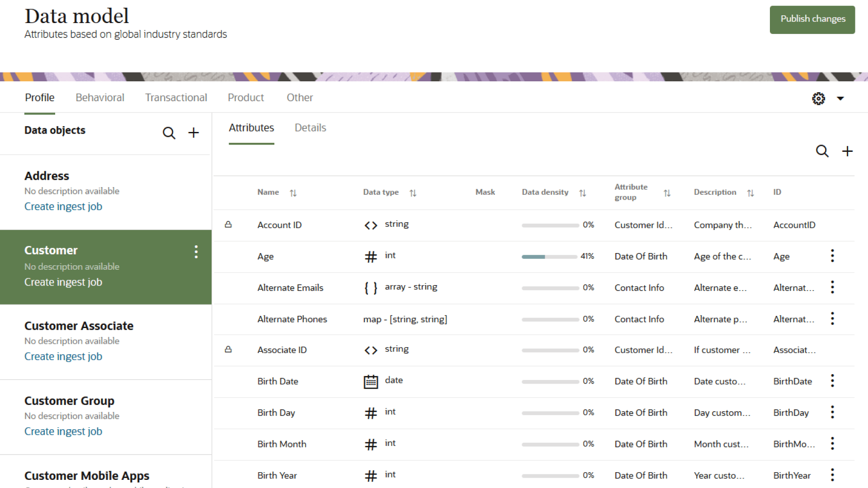The width and height of the screenshot is (868, 488).
Task: Click the 'Customer Id...' group for Associate ID
Action: [x=643, y=350]
